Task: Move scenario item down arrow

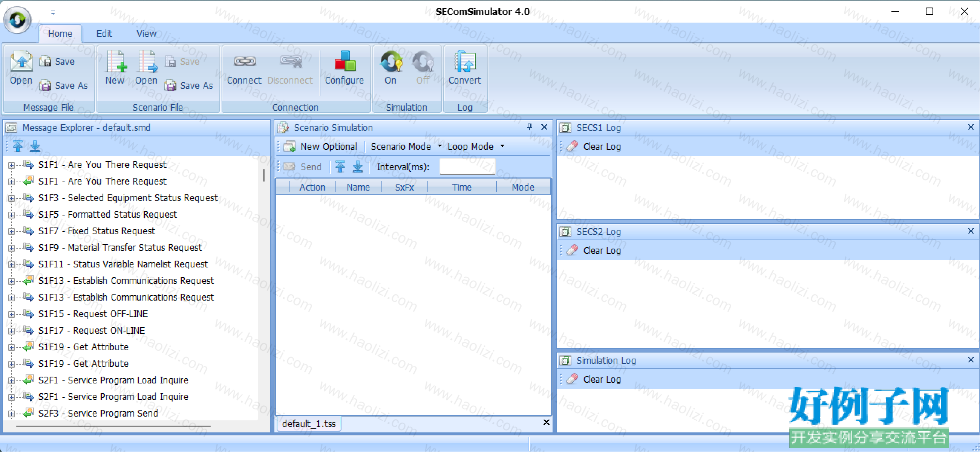Action: (358, 167)
